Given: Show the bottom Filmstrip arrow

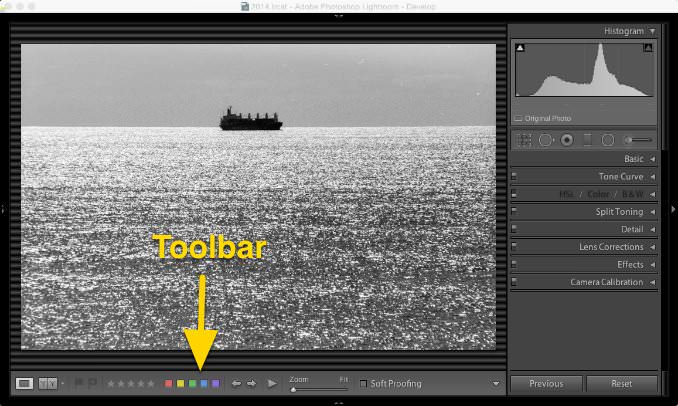Looking at the screenshot, I should (x=339, y=403).
